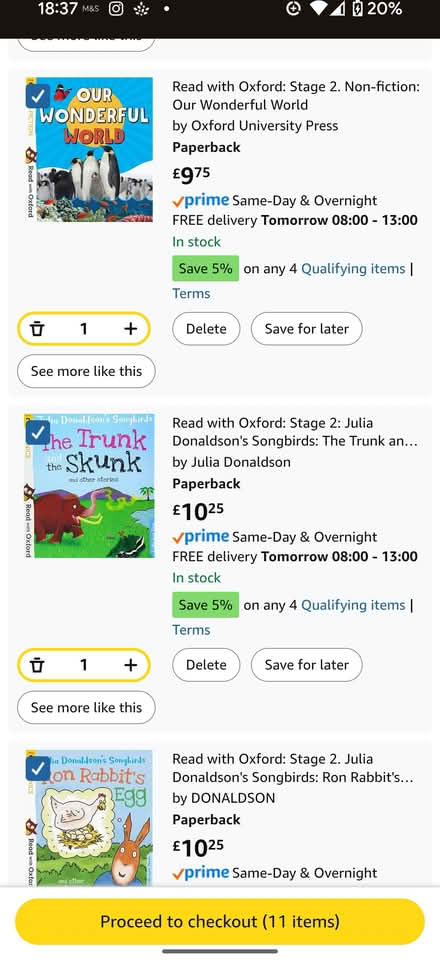
Task: Proceed to checkout with 11 items
Action: tap(220, 922)
